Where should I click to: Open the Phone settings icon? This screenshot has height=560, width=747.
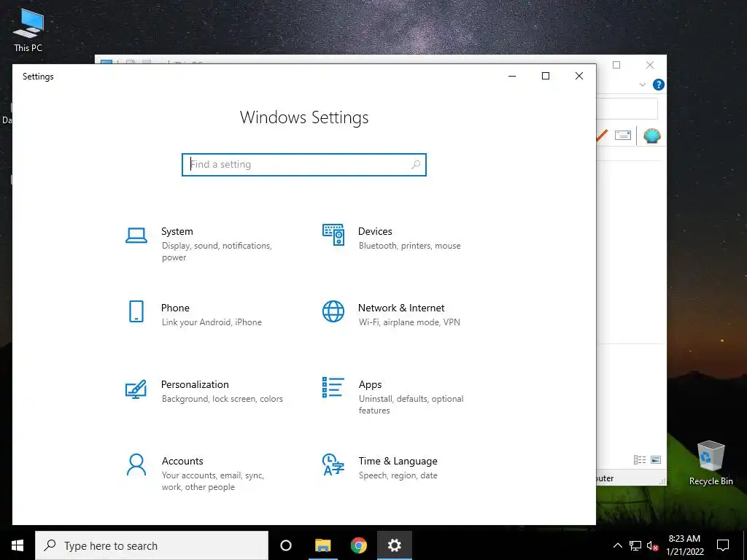[x=136, y=311]
